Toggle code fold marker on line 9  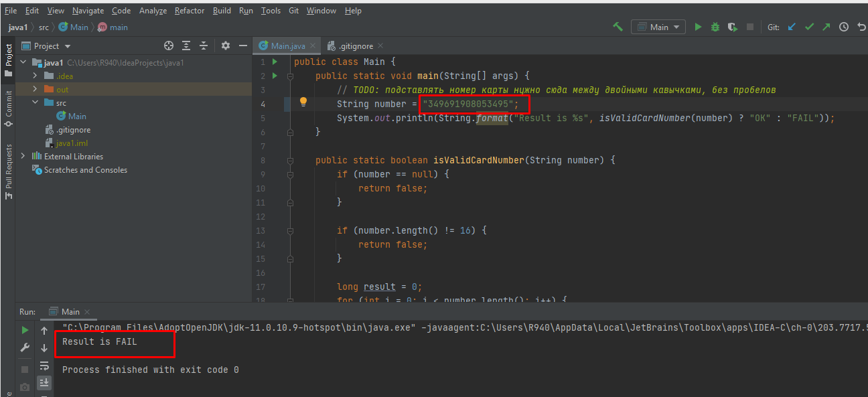coord(290,175)
